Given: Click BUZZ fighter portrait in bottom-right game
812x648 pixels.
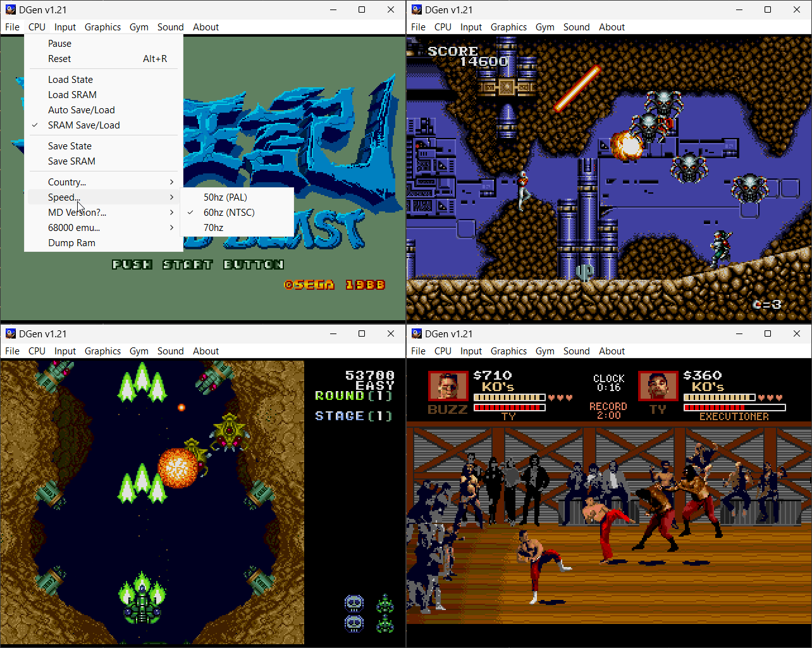Looking at the screenshot, I should [448, 386].
